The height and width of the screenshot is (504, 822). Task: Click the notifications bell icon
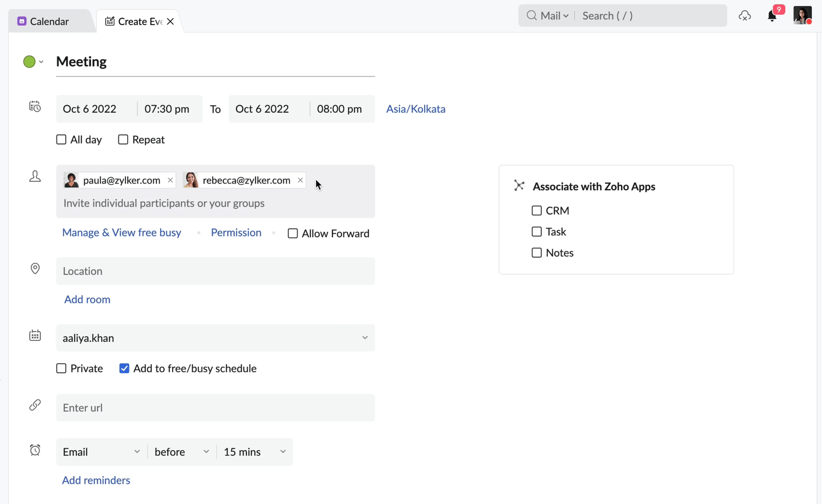772,16
